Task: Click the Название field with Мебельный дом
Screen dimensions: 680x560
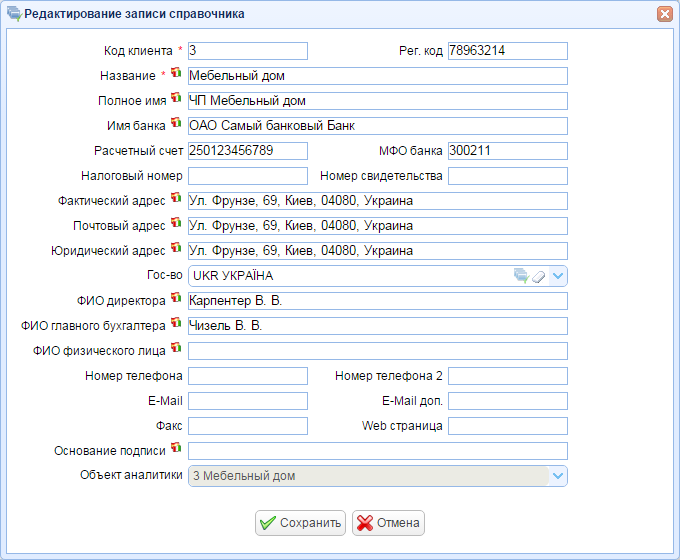Action: pyautogui.click(x=378, y=76)
